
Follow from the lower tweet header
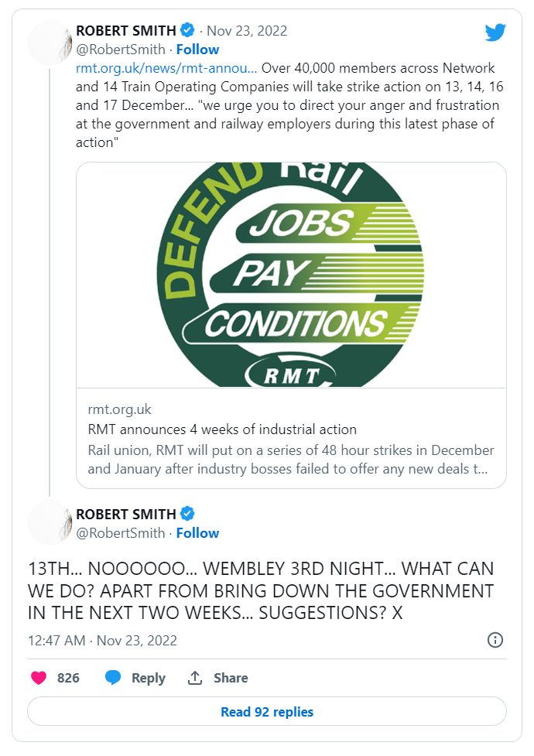click(197, 533)
